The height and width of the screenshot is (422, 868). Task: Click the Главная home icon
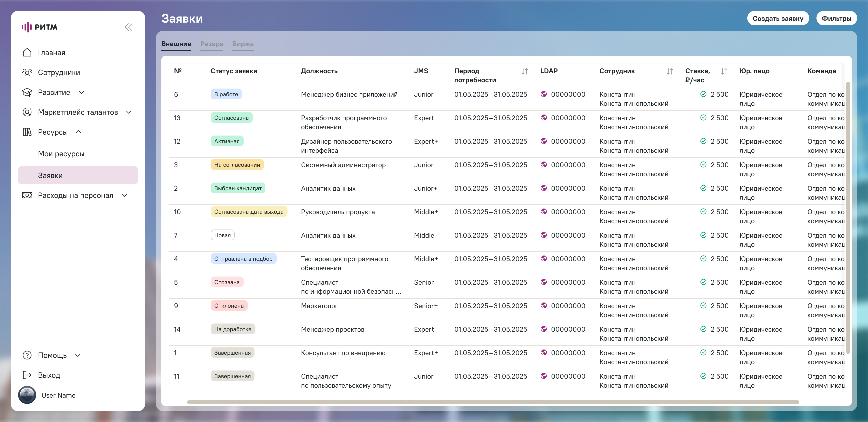click(x=27, y=53)
